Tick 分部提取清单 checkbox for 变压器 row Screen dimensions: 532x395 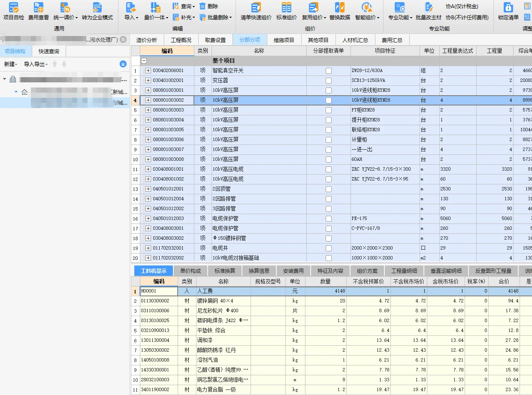point(329,81)
